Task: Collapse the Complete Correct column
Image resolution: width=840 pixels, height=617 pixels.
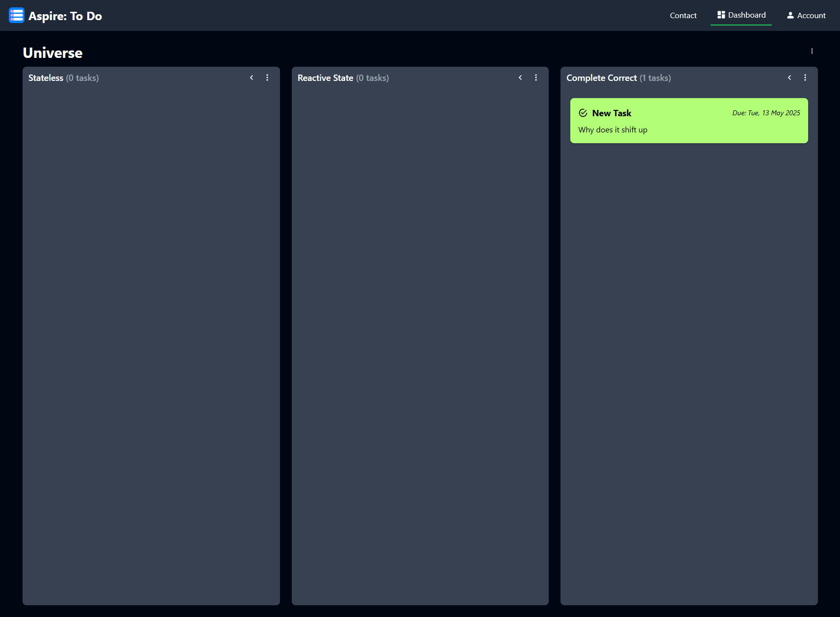Action: coord(789,77)
